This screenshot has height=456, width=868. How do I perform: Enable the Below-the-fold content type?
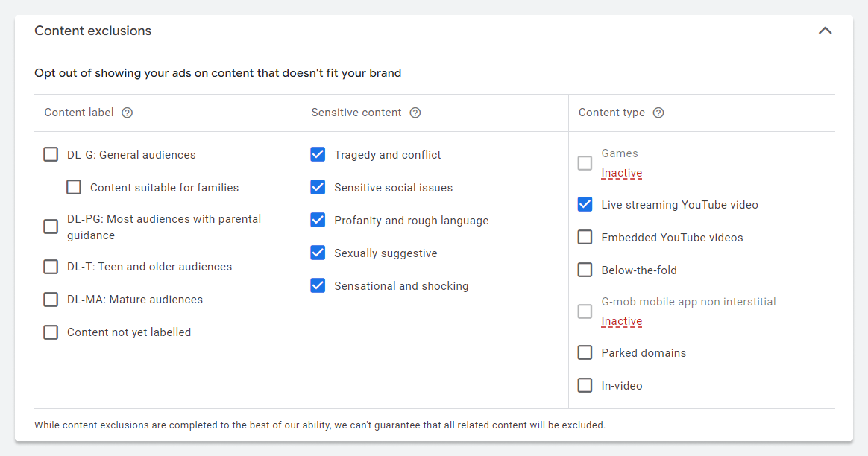[585, 270]
